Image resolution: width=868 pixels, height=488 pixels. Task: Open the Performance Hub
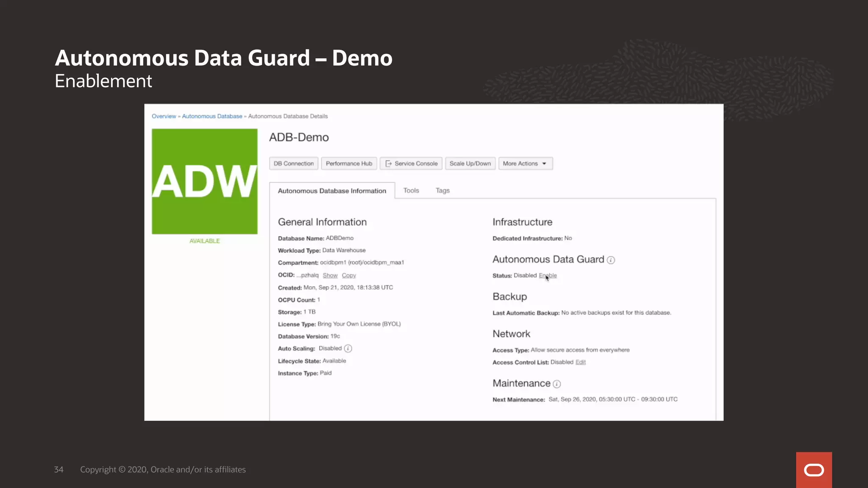(x=349, y=164)
